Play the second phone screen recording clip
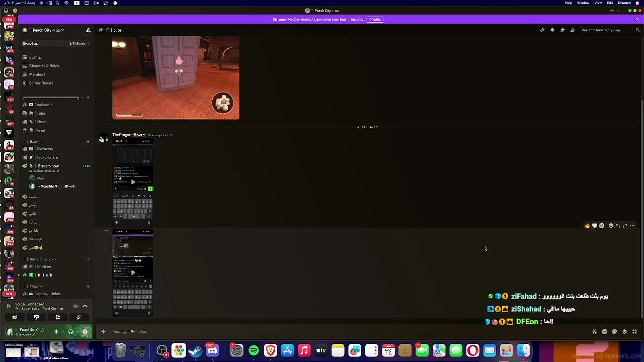This screenshot has width=644, height=362. 133,273
